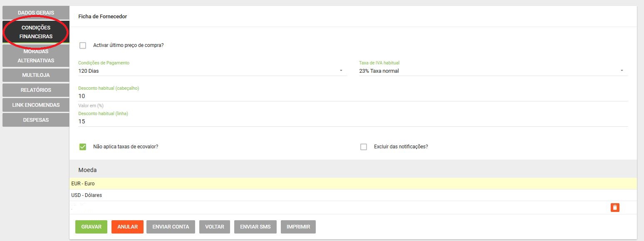
Task: Click the Enviar Conta button
Action: 171,227
